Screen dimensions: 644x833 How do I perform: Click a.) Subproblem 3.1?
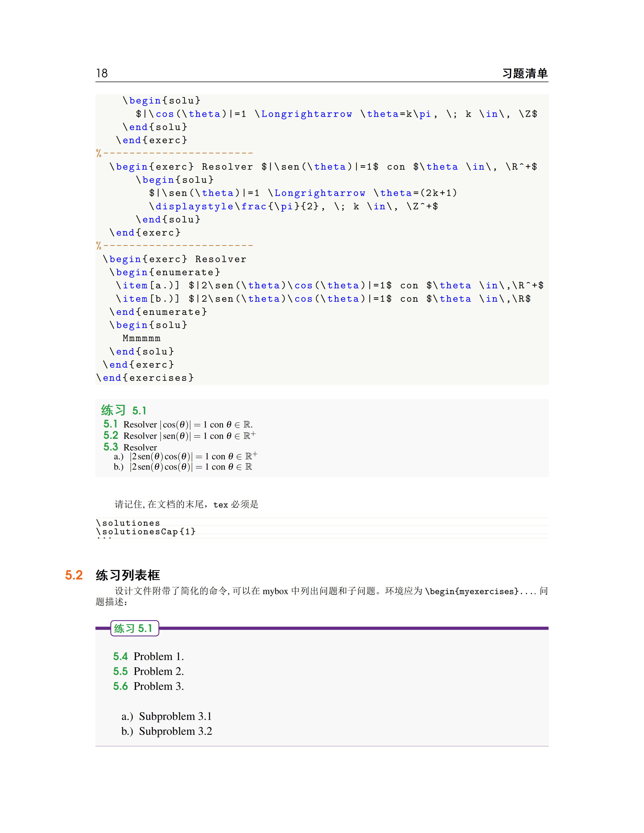(167, 716)
